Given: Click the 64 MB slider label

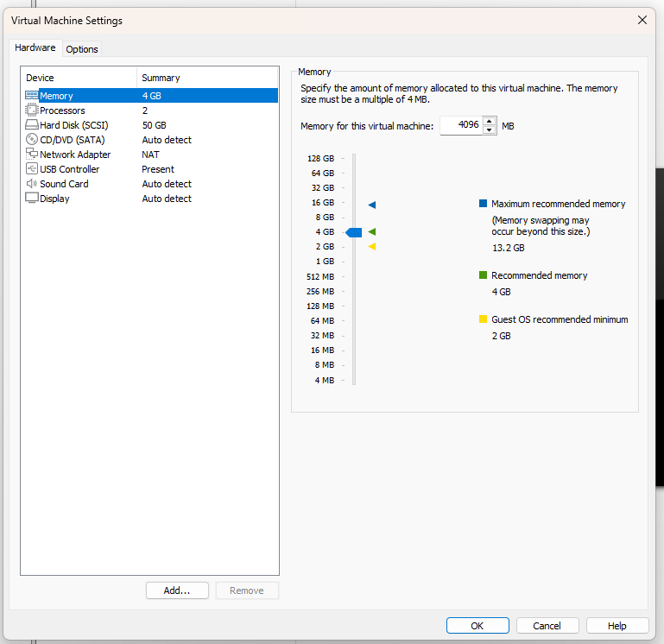Looking at the screenshot, I should tap(322, 320).
